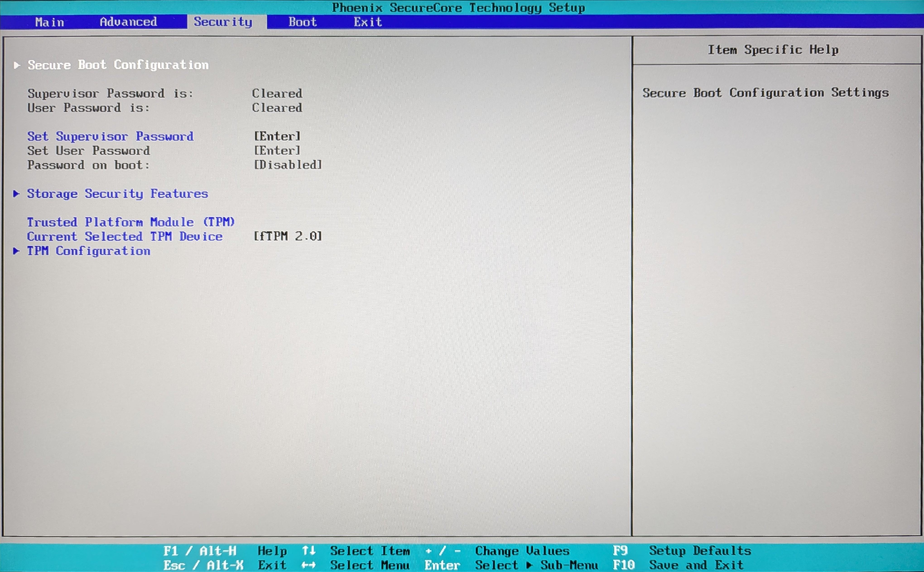Select Set Supervisor Password entry
The image size is (924, 572).
(110, 136)
